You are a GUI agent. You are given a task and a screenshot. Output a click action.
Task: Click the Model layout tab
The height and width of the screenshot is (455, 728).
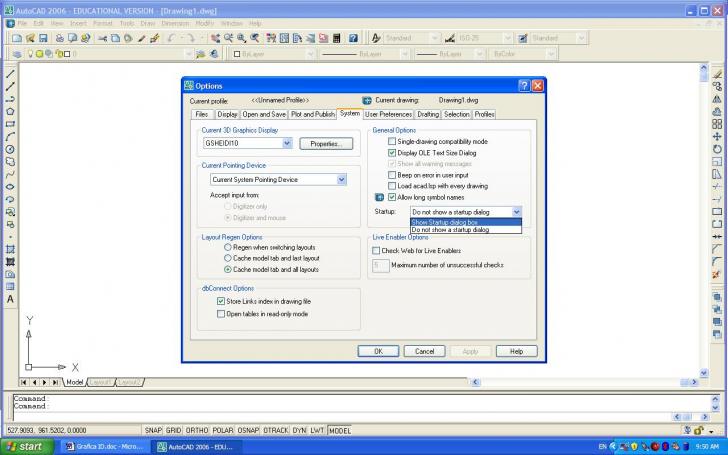75,382
